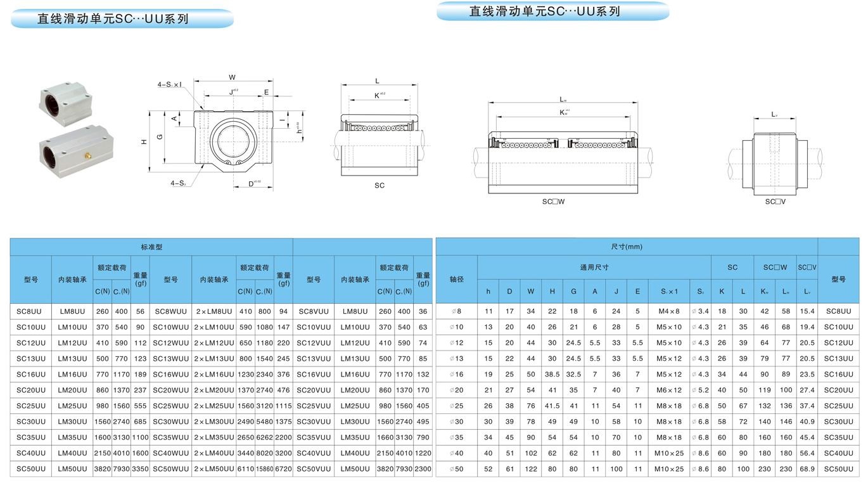This screenshot has height=485, width=868.
Task: Click the 40.9 value in the Lv column
Action: click(x=807, y=422)
